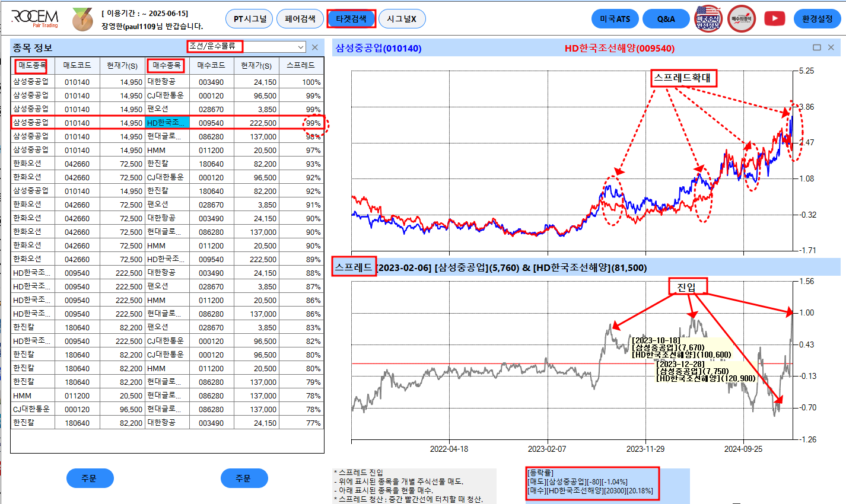The width and height of the screenshot is (846, 504).
Task: Open the YouTube icon in header
Action: [x=774, y=18]
